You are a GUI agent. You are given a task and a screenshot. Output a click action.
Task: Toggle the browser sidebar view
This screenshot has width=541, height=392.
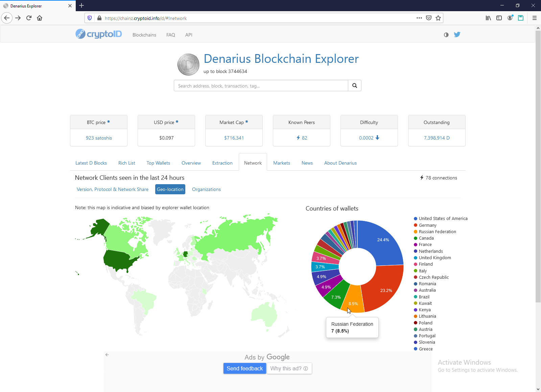point(499,18)
